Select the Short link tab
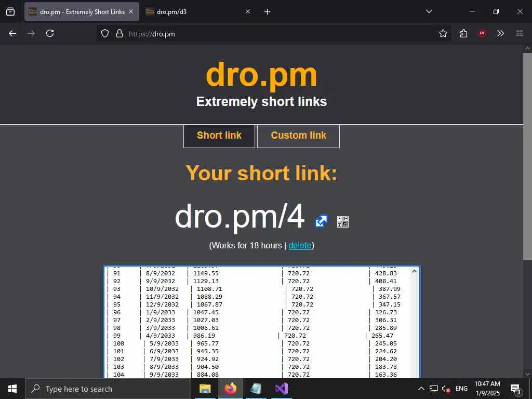The image size is (532, 399). pyautogui.click(x=219, y=136)
